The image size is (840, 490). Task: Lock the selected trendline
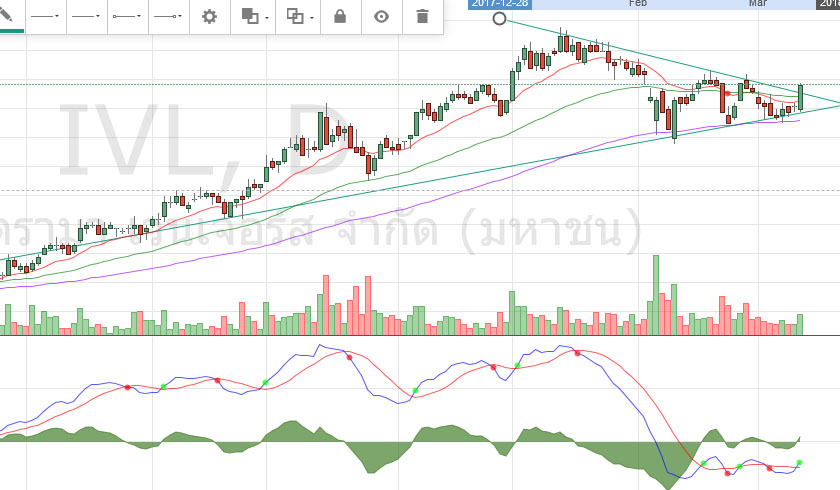click(340, 17)
